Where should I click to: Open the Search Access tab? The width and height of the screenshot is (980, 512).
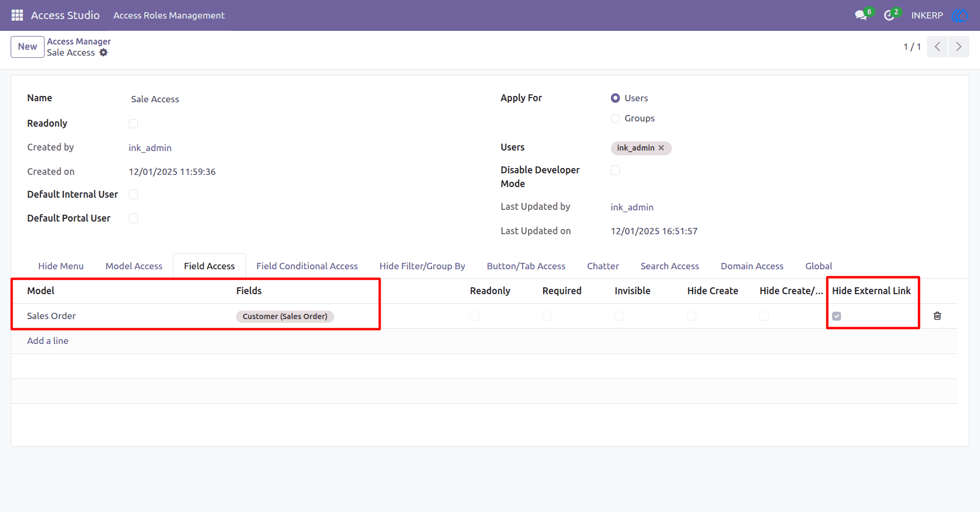tap(670, 266)
